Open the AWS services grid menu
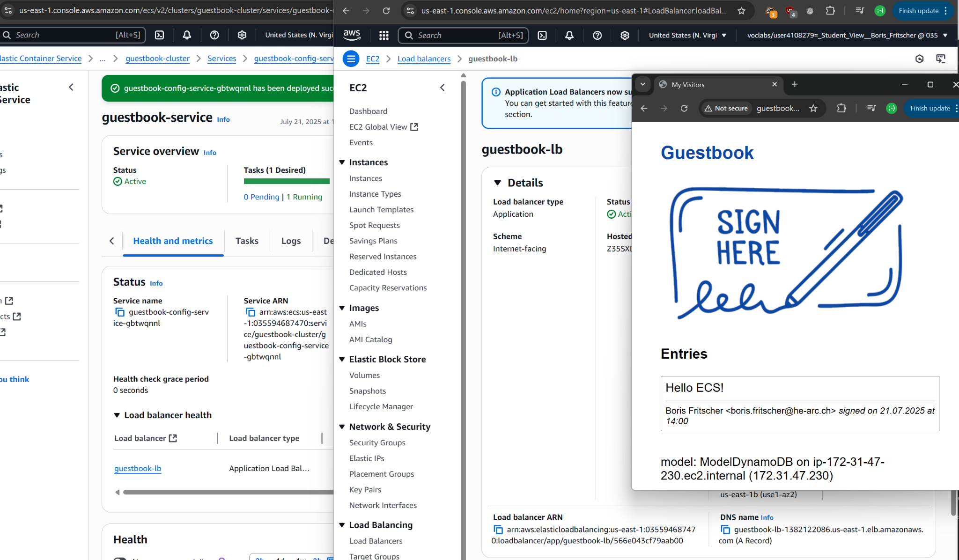The width and height of the screenshot is (959, 560). click(x=384, y=35)
